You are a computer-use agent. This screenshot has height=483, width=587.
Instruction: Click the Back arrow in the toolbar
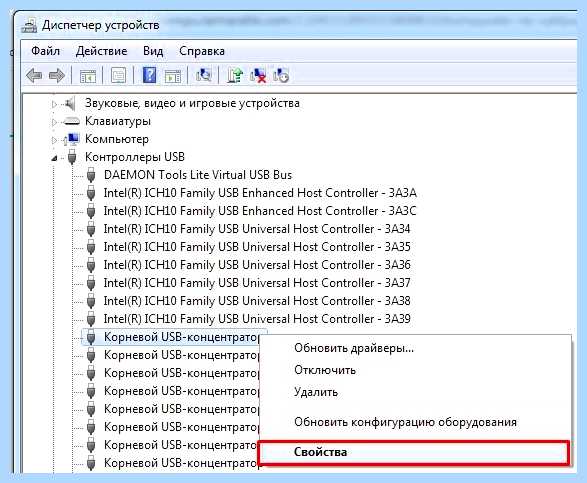[x=34, y=76]
